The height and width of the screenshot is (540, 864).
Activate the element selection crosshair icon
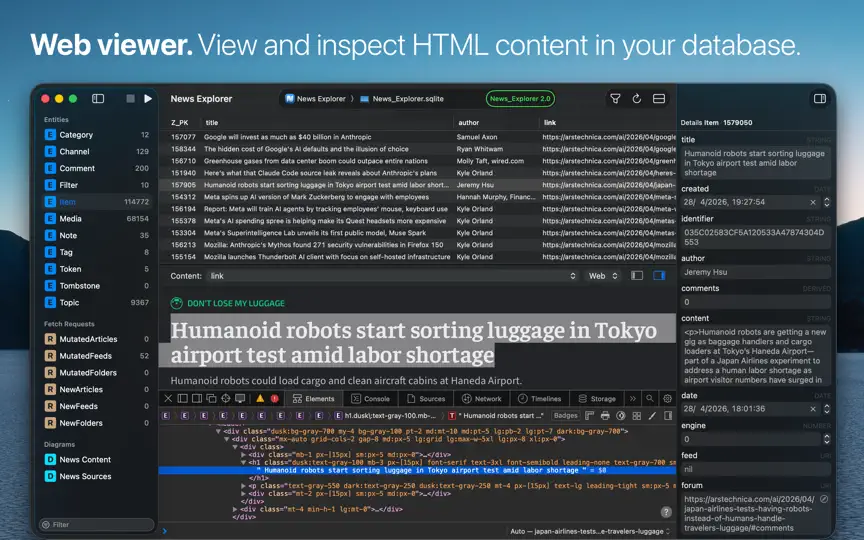(225, 398)
